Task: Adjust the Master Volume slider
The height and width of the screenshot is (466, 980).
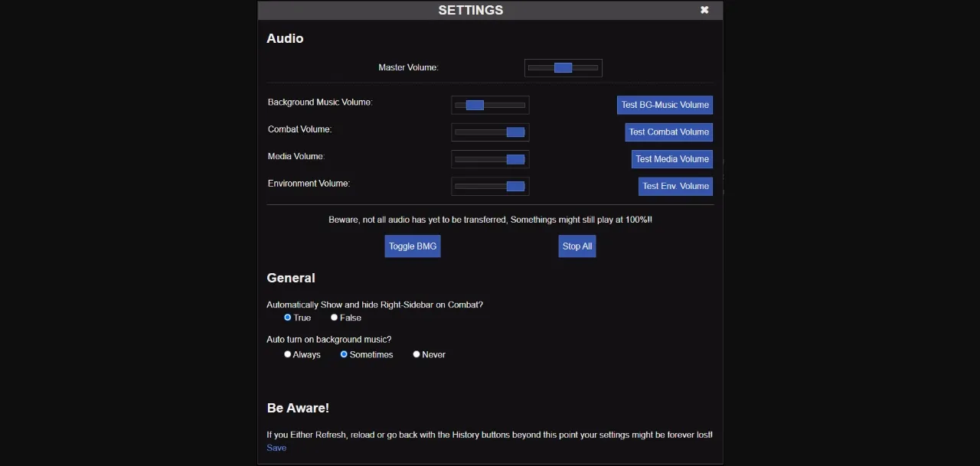Action: pos(563,67)
